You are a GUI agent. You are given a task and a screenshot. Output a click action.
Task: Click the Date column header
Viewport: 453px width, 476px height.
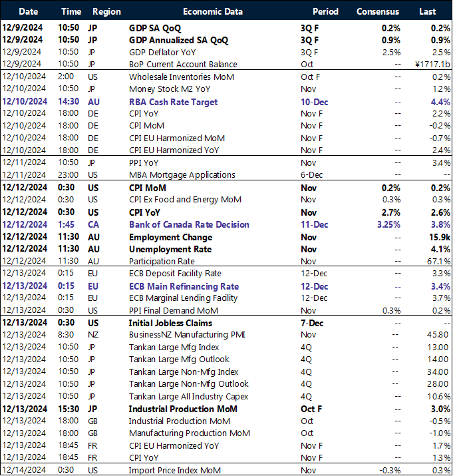click(x=28, y=11)
